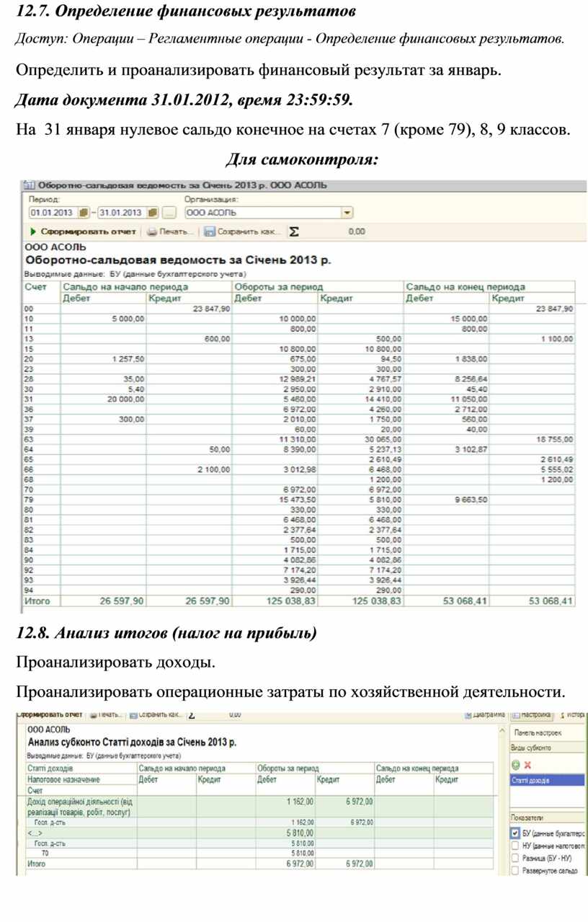This screenshot has width=588, height=922.
Task: Open Настройка in the subconto analysis toolbar
Action: 531,715
